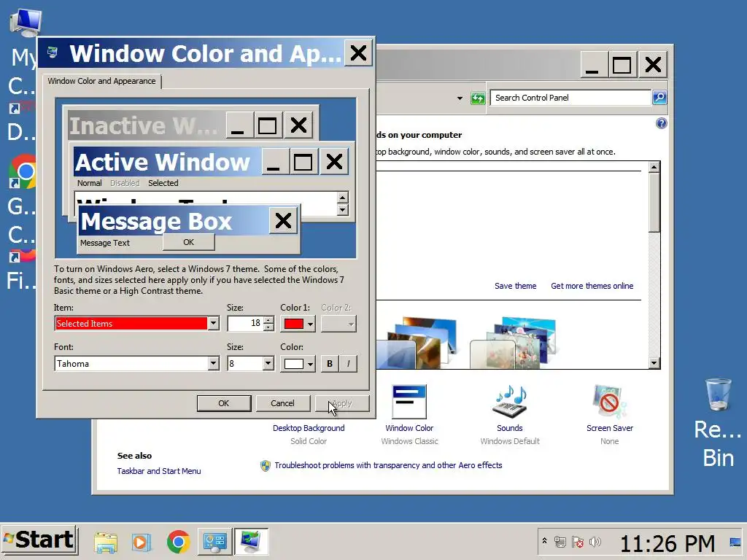Click Troubleshoot problems with transparency link
Viewport: 747px width, 560px height.
(388, 465)
